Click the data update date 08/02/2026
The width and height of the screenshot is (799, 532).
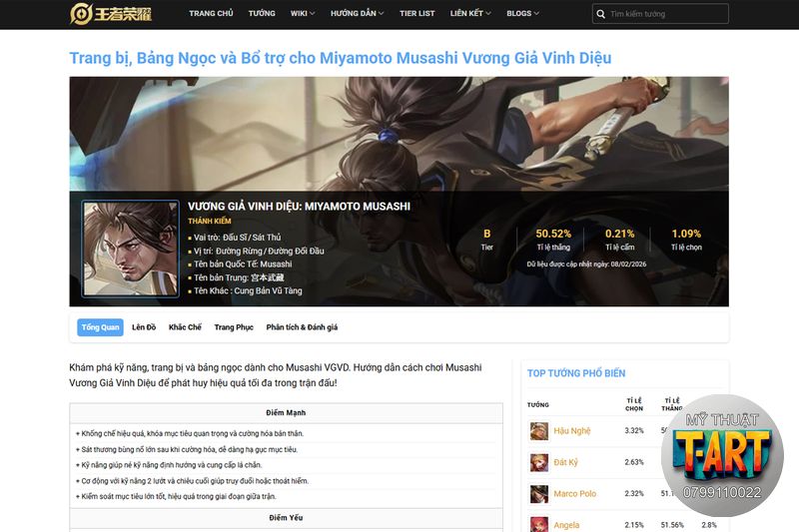[586, 265]
